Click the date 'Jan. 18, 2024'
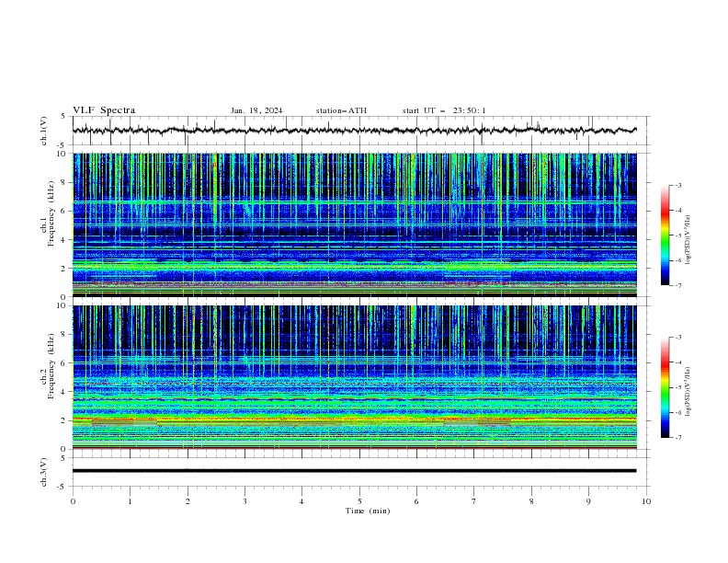Screen dimensions: 728x563 (256, 110)
